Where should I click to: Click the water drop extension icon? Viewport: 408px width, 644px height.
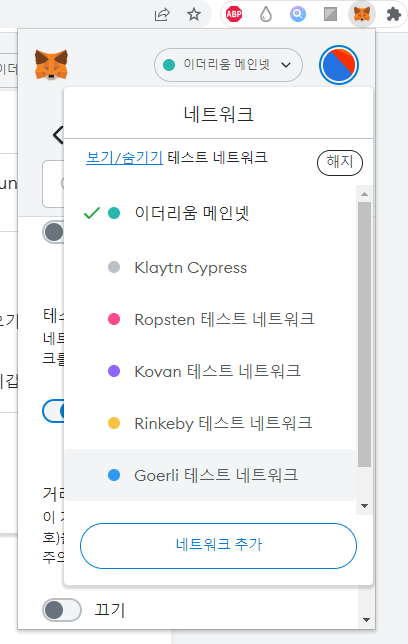266,14
